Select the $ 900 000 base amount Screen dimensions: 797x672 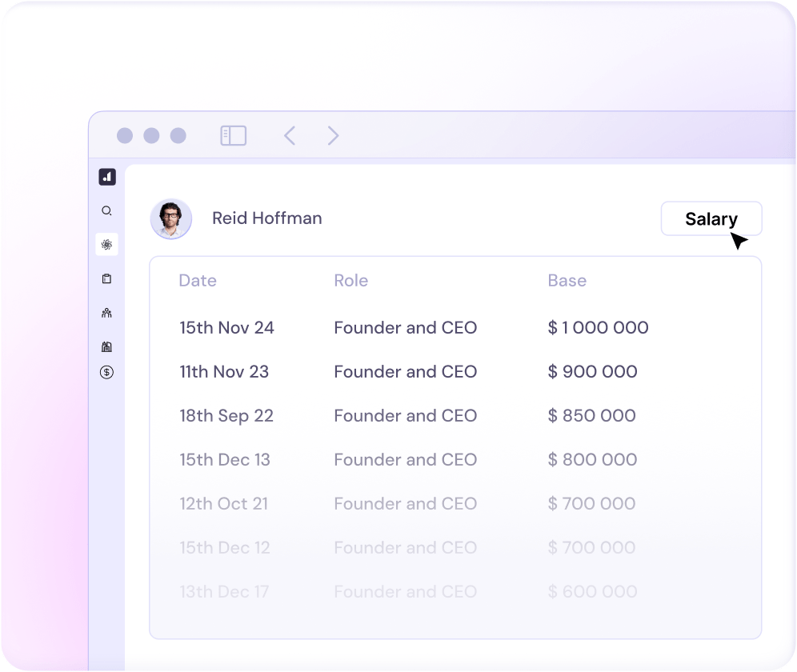[x=592, y=372]
